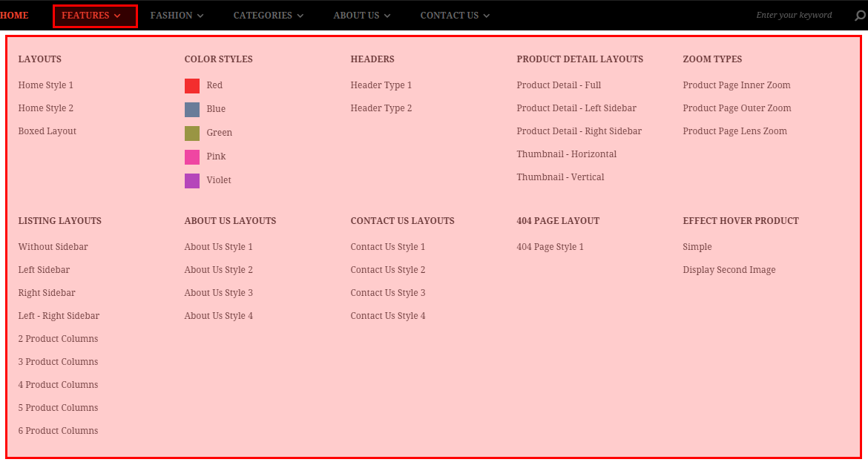This screenshot has height=465, width=868.
Task: Open Contact Us Style 4
Action: point(388,315)
